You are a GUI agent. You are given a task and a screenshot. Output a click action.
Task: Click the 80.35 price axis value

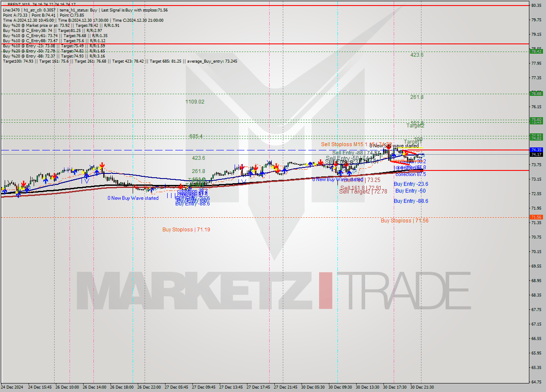(536, 5)
